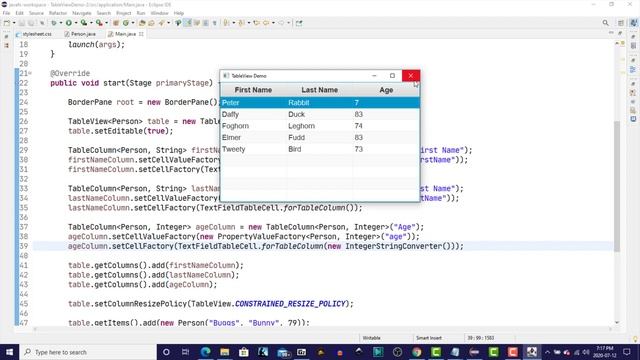Click the green Run button
The height and width of the screenshot is (360, 640).
tap(69, 23)
